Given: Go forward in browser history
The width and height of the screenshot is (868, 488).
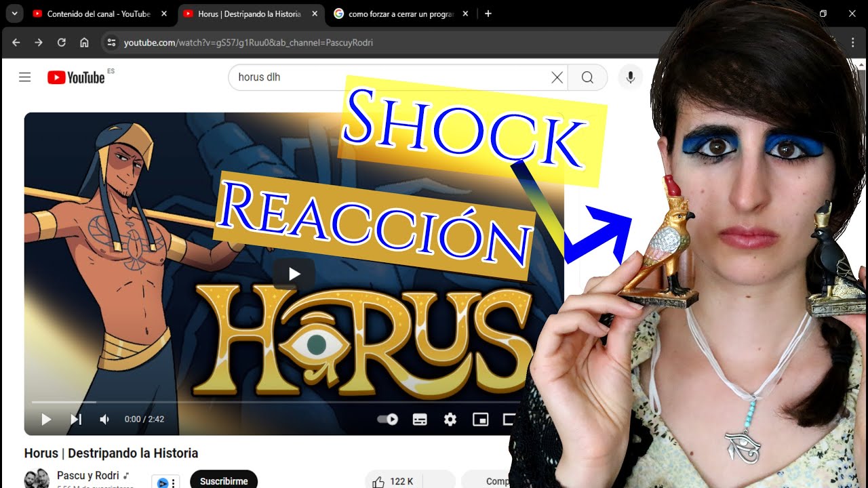Looking at the screenshot, I should click(39, 42).
